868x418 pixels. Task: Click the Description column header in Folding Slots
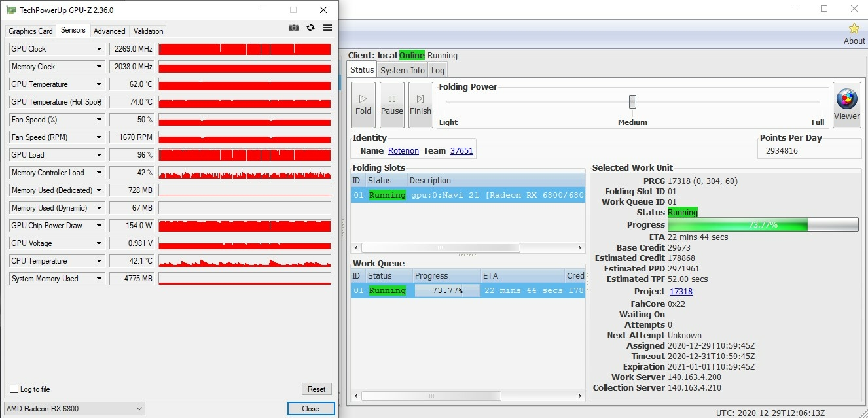click(496, 181)
